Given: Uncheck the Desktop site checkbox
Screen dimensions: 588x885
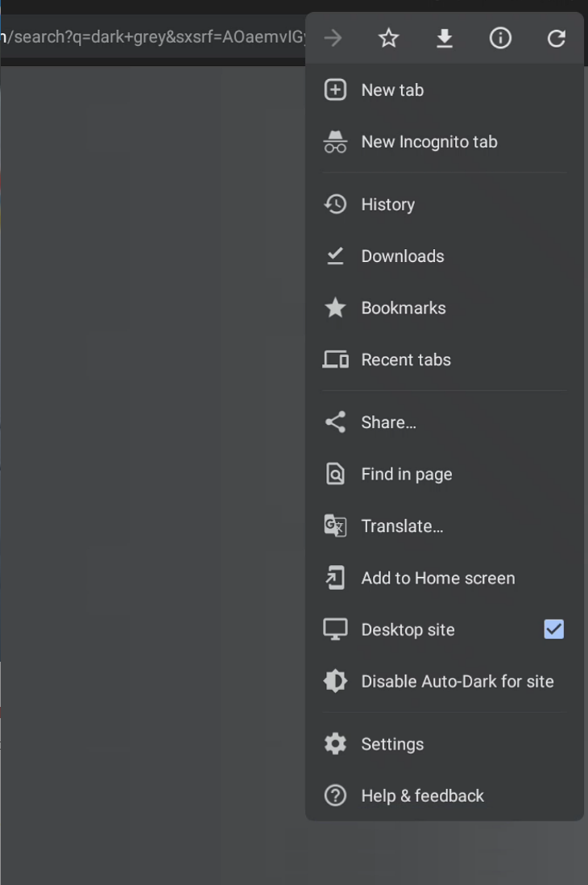Looking at the screenshot, I should click(553, 629).
